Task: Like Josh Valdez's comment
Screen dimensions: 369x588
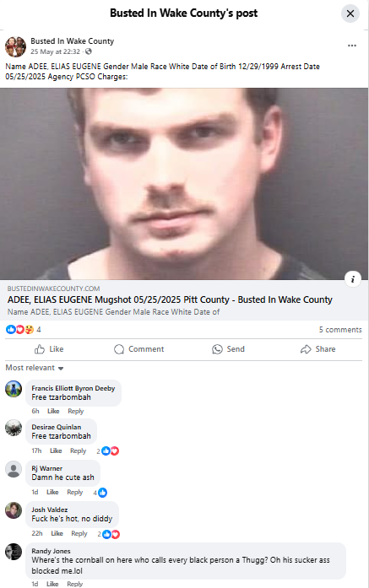Action: (57, 533)
